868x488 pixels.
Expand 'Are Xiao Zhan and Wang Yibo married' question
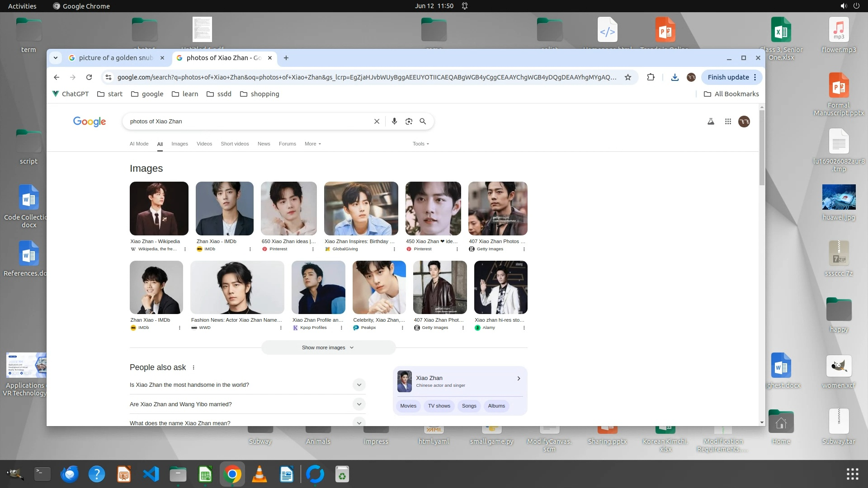pos(359,404)
